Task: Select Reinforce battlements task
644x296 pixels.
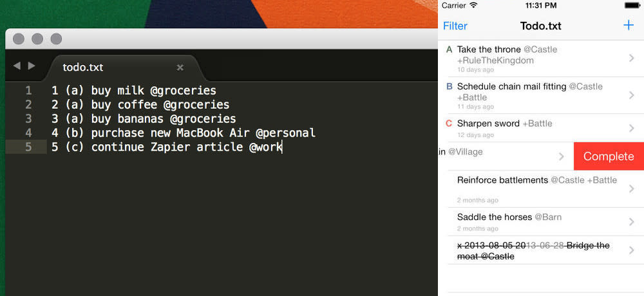Action: (x=541, y=189)
